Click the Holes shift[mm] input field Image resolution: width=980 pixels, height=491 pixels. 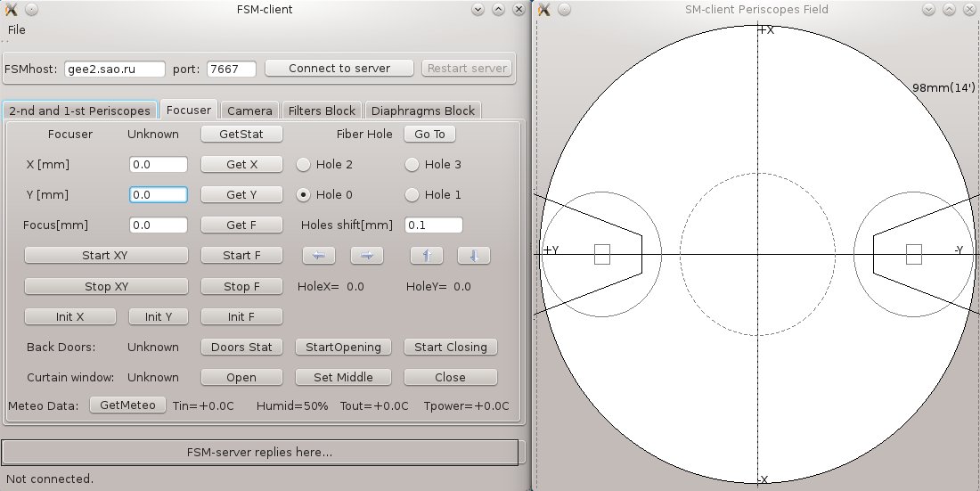pos(434,225)
